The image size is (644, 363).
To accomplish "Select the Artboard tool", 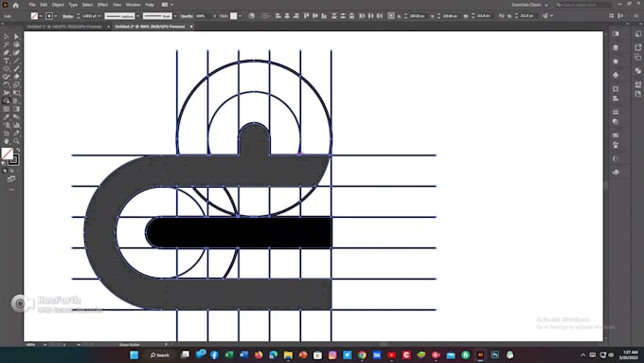I will (x=7, y=134).
